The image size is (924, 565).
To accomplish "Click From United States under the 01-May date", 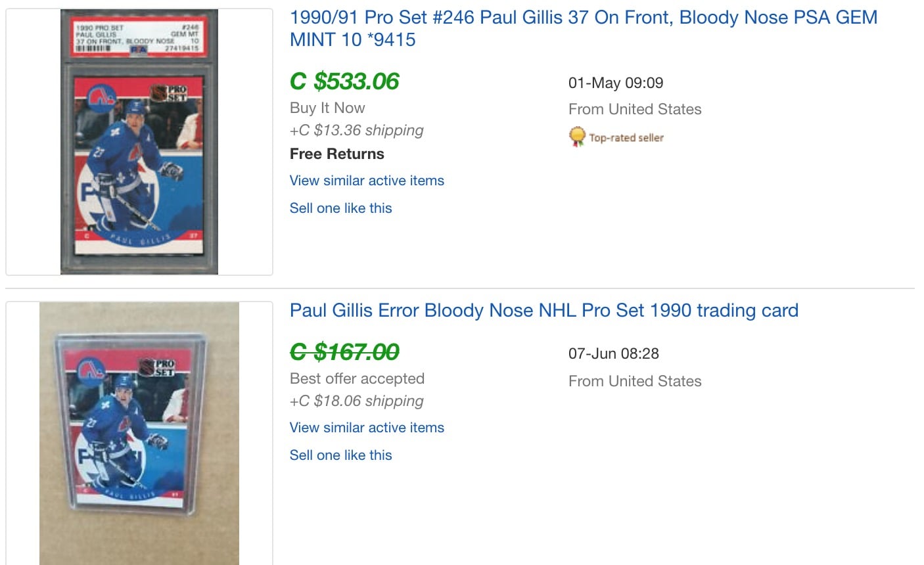I will click(x=635, y=109).
